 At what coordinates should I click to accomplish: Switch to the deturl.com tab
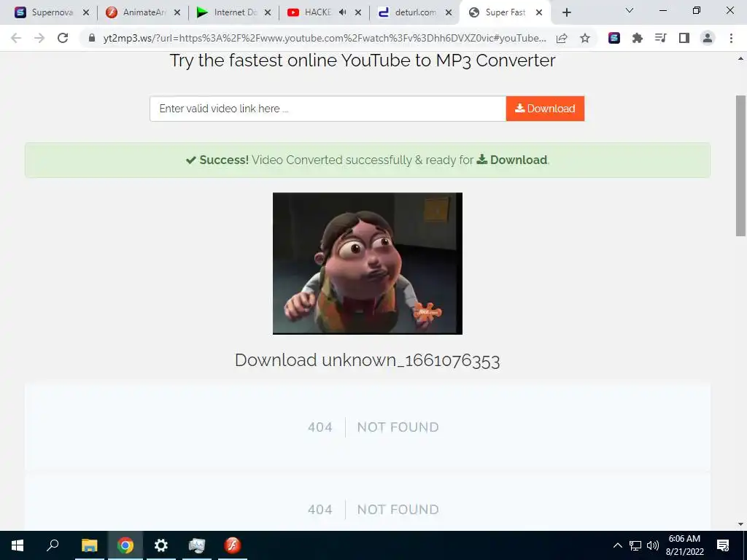pyautogui.click(x=407, y=12)
